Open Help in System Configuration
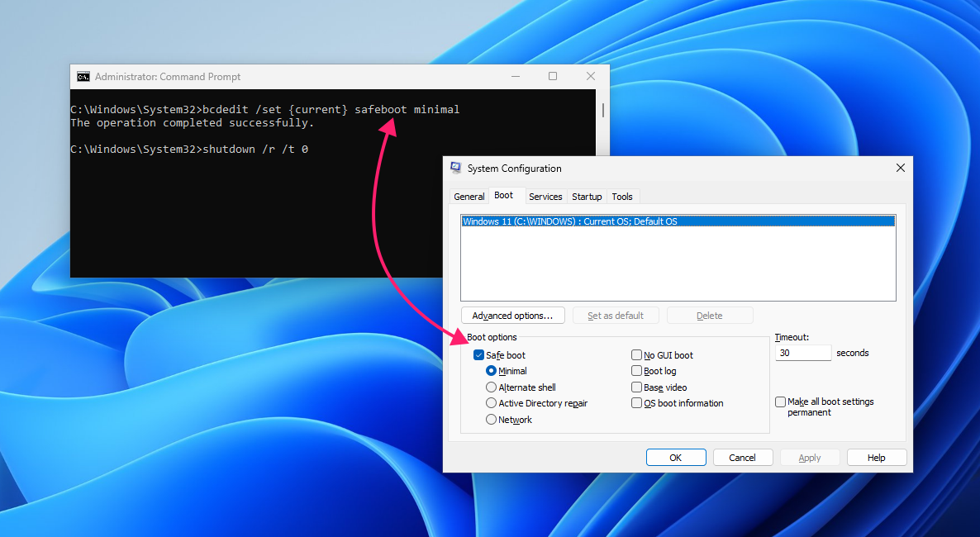The image size is (980, 537). point(876,458)
